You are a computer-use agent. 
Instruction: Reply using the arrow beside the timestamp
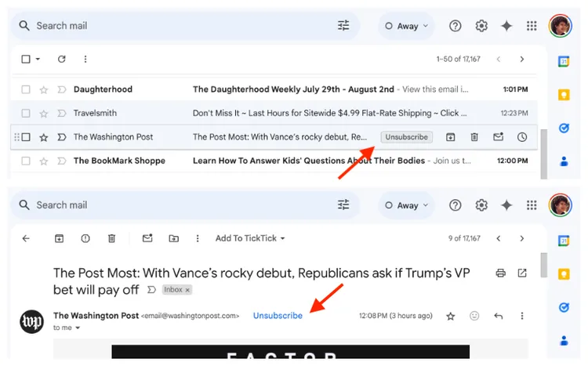[x=498, y=316]
